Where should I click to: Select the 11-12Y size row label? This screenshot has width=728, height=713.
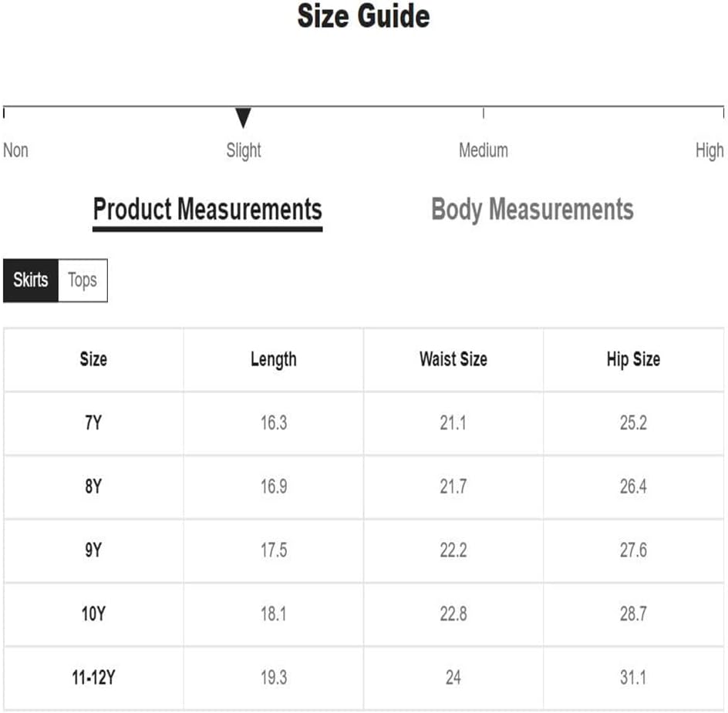[x=93, y=678]
